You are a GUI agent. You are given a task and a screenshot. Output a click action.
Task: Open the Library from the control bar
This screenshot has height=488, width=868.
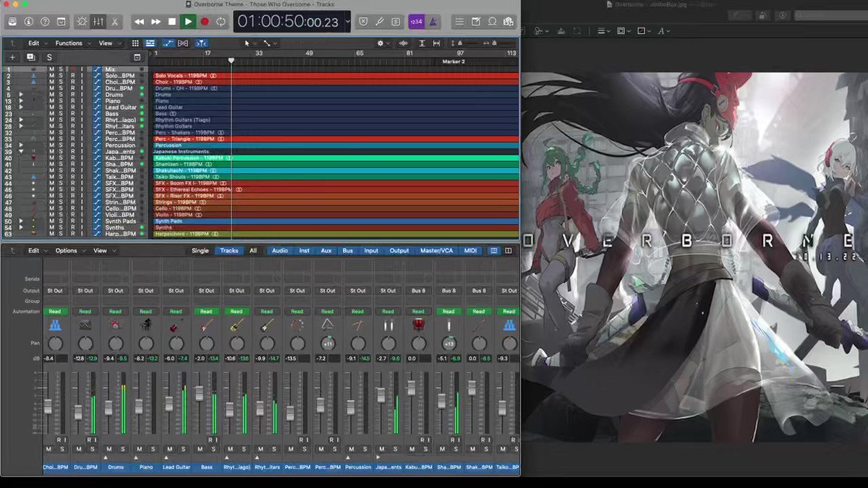[12, 22]
